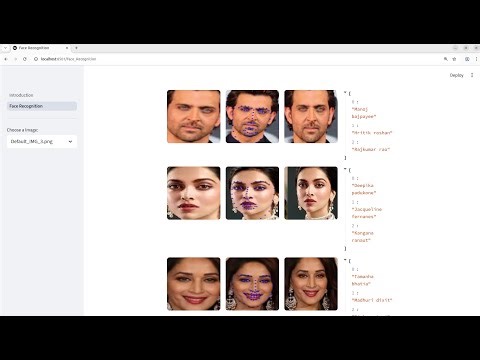Click the site info icon beside localhost
Image resolution: width=480 pixels, height=360 pixels.
[36, 59]
